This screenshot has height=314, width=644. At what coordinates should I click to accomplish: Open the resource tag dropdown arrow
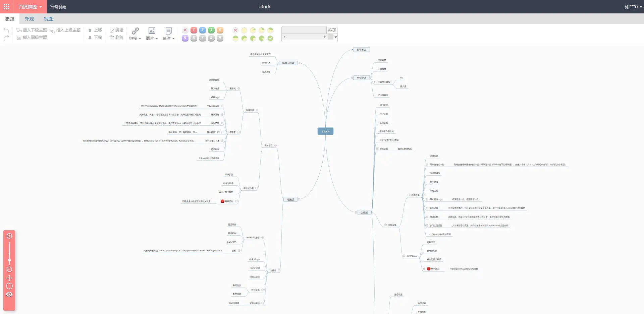pyautogui.click(x=335, y=37)
